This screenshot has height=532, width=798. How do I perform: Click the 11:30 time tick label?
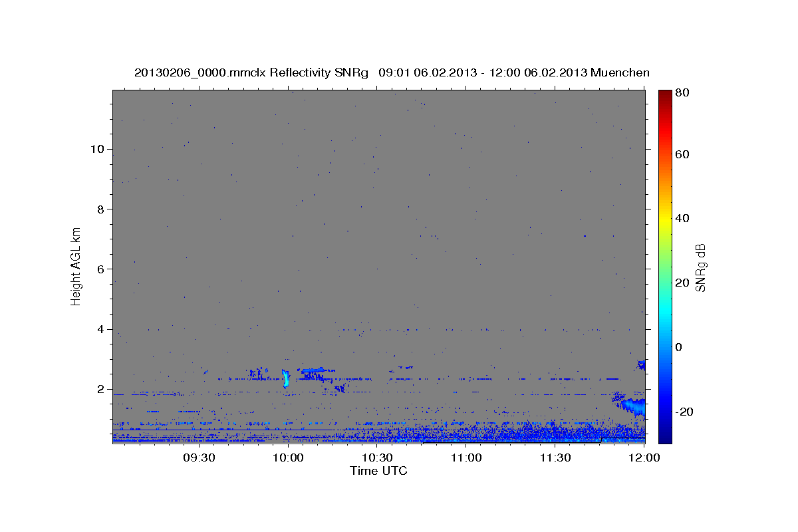pyautogui.click(x=556, y=458)
